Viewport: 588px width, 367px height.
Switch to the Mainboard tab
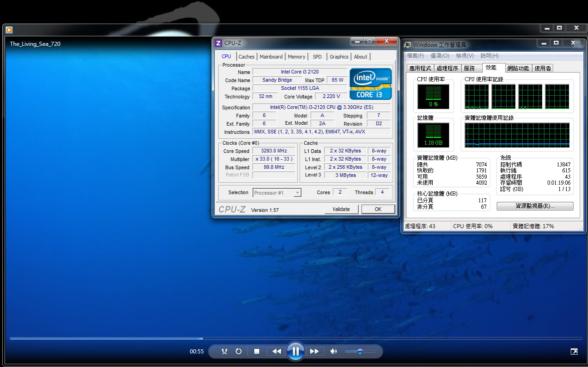point(271,57)
